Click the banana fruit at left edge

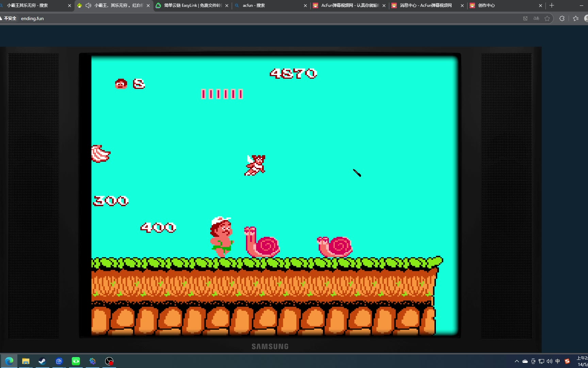pos(101,154)
